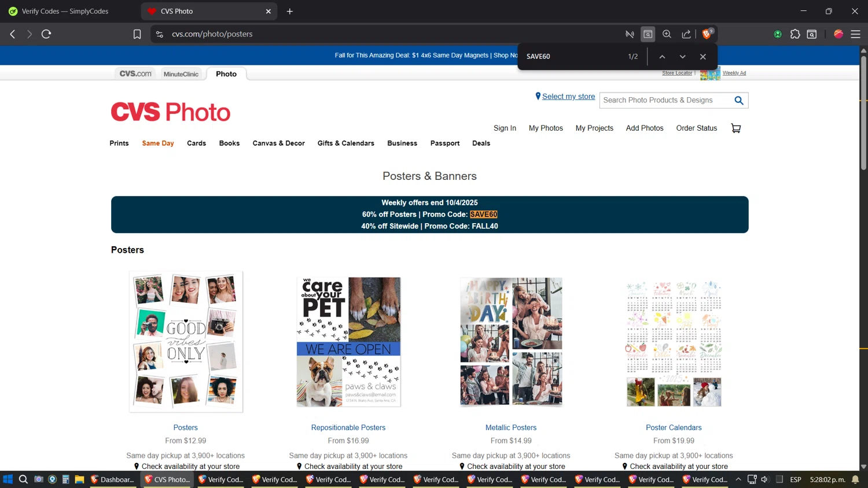Open the Passport menu
Viewport: 868px width, 488px height.
[x=445, y=143]
